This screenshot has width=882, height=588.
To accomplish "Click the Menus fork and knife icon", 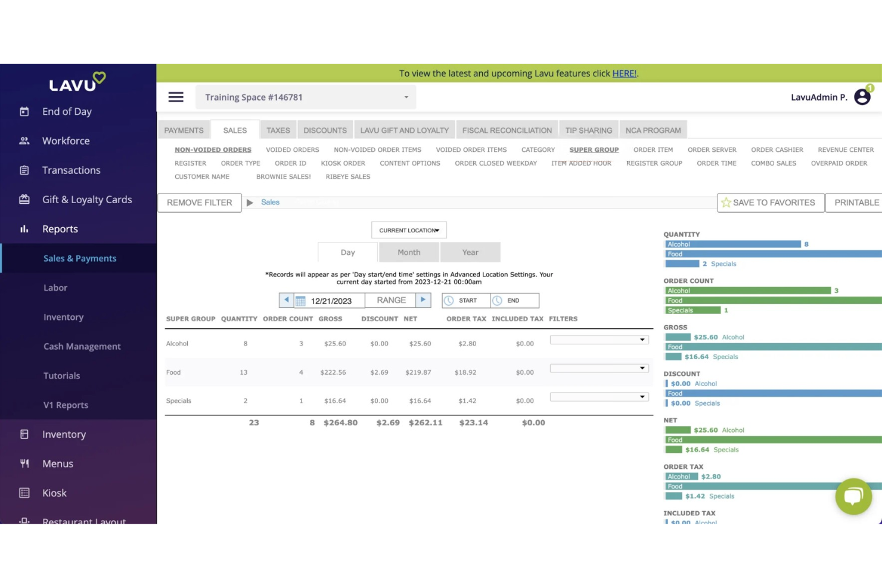I will (x=24, y=463).
